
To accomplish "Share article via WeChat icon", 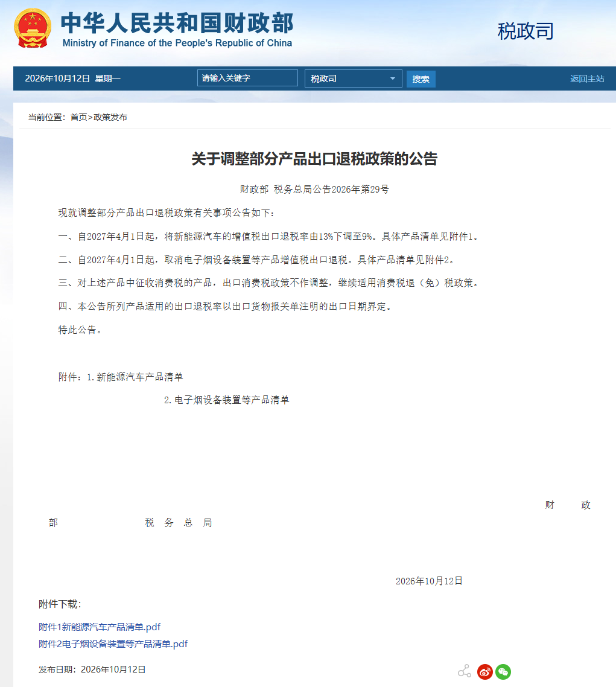I will (x=503, y=672).
